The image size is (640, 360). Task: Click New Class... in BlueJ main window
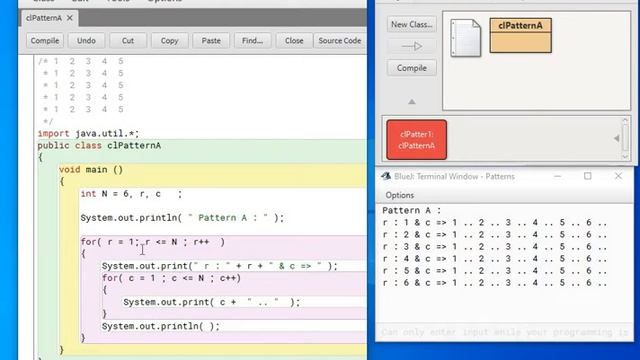tap(411, 24)
